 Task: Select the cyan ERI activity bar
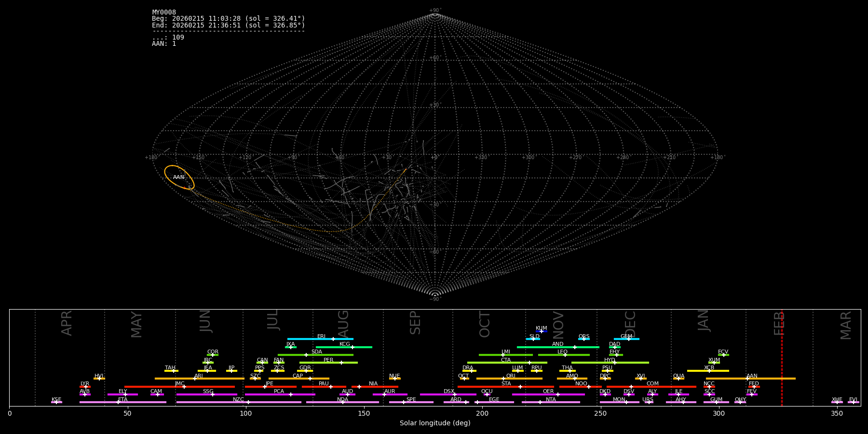pos(320,339)
